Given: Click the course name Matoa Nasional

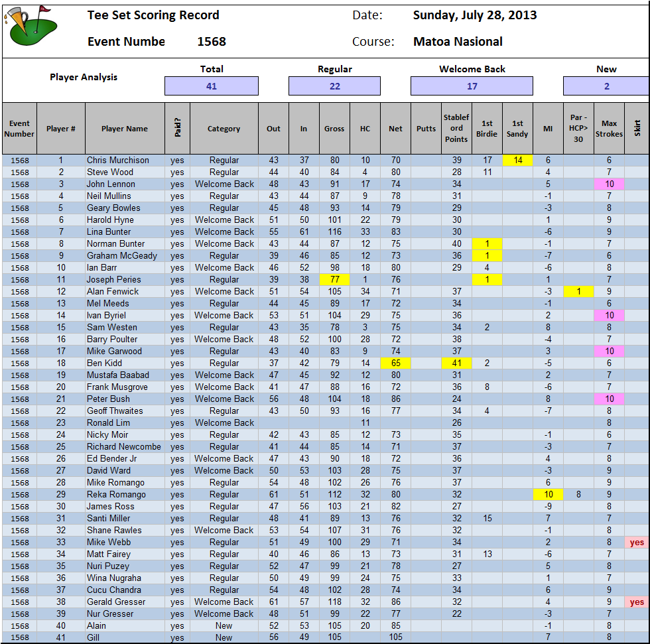Looking at the screenshot, I should coord(458,42).
